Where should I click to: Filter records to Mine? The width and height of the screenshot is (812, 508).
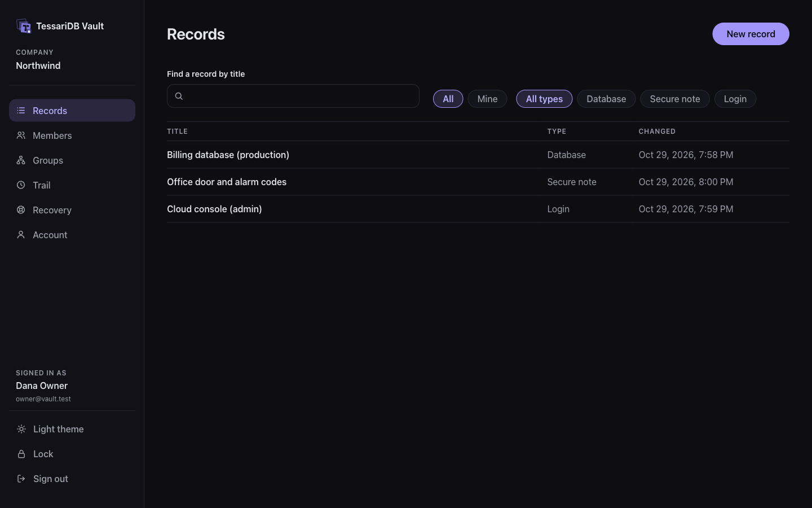tap(487, 99)
